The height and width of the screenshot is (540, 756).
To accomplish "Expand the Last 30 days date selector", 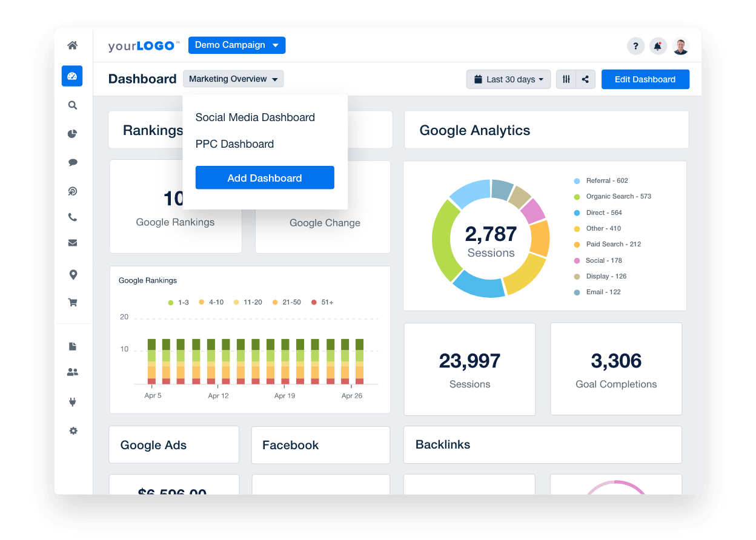I will [x=508, y=79].
